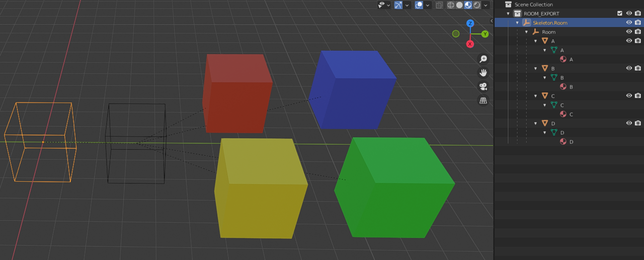Switch to wireframe shading mode
The image size is (644, 260).
tap(451, 5)
